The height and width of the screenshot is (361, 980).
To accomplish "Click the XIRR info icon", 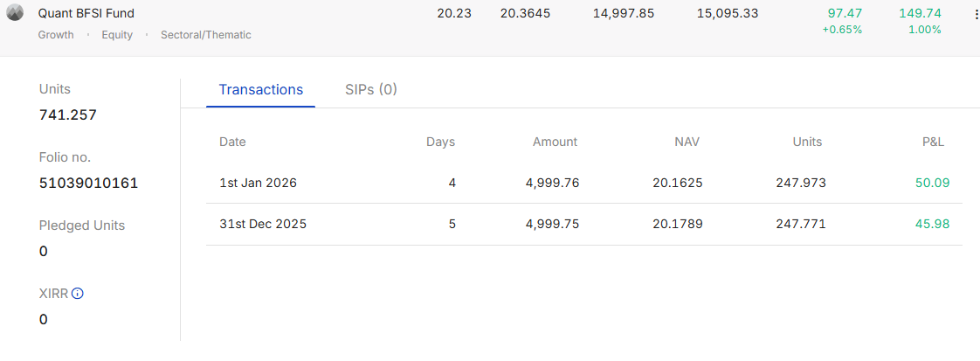I will click(78, 294).
